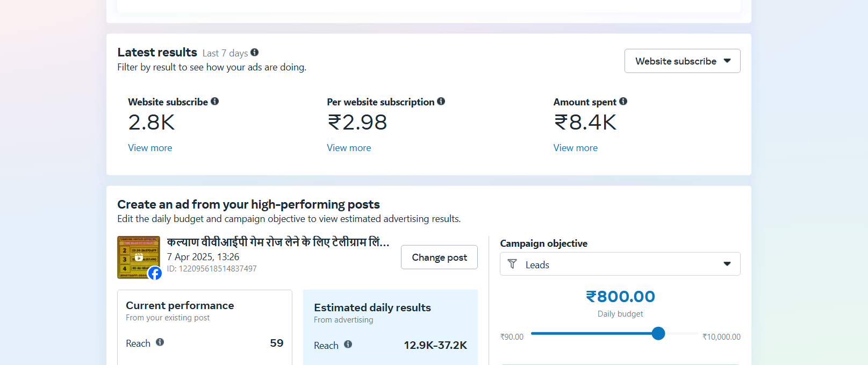This screenshot has width=868, height=365.
Task: Click info icon beside Website subscribe metric
Action: tap(215, 101)
